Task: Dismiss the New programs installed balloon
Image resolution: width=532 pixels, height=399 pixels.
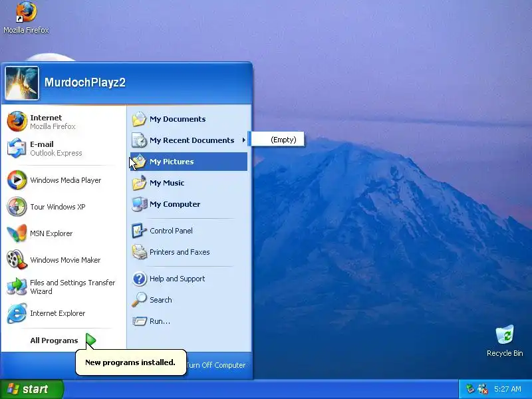Action: pyautogui.click(x=131, y=362)
